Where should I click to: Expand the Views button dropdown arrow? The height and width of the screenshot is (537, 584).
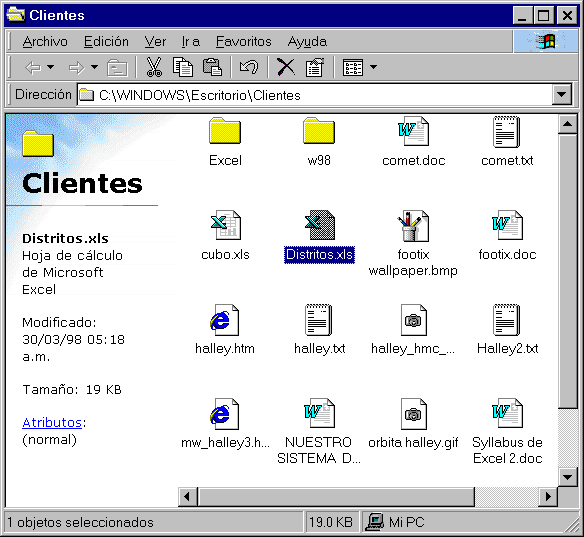[x=374, y=67]
